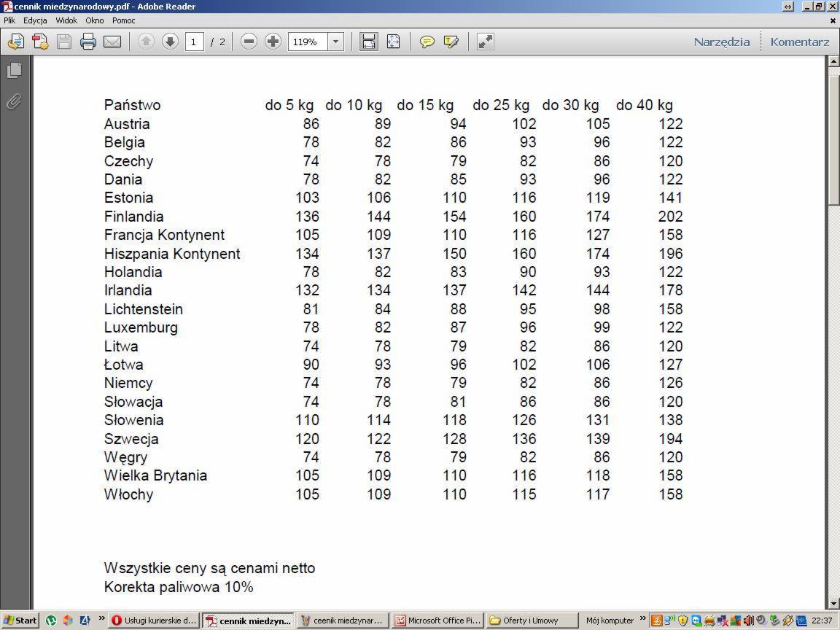
Task: Select the highlight text tool
Action: click(x=451, y=42)
